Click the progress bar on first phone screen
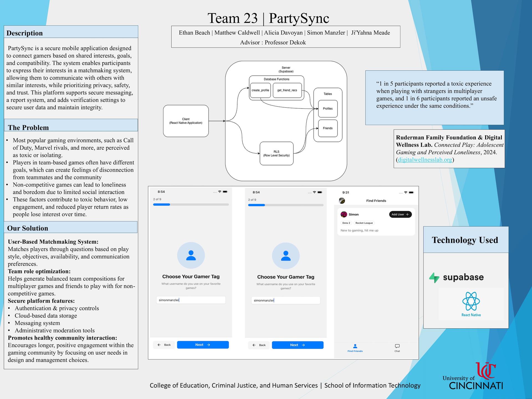 click(x=191, y=204)
